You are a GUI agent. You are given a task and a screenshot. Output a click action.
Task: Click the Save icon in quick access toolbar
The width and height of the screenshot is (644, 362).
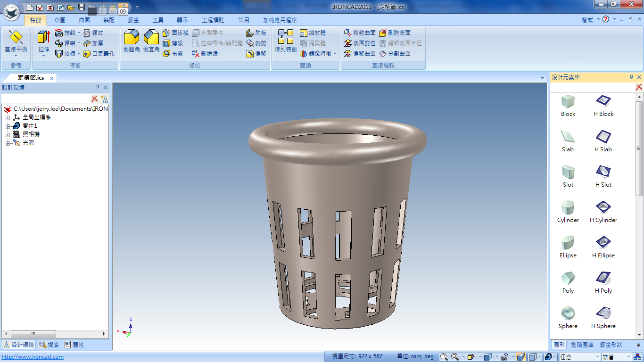[x=82, y=8]
